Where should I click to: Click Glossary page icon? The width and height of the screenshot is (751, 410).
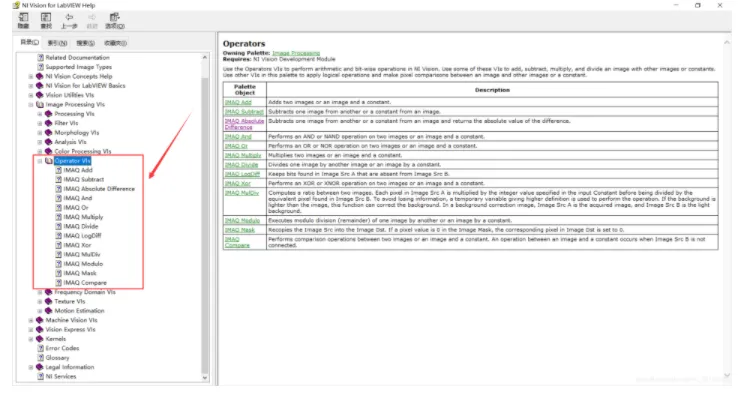coord(41,358)
